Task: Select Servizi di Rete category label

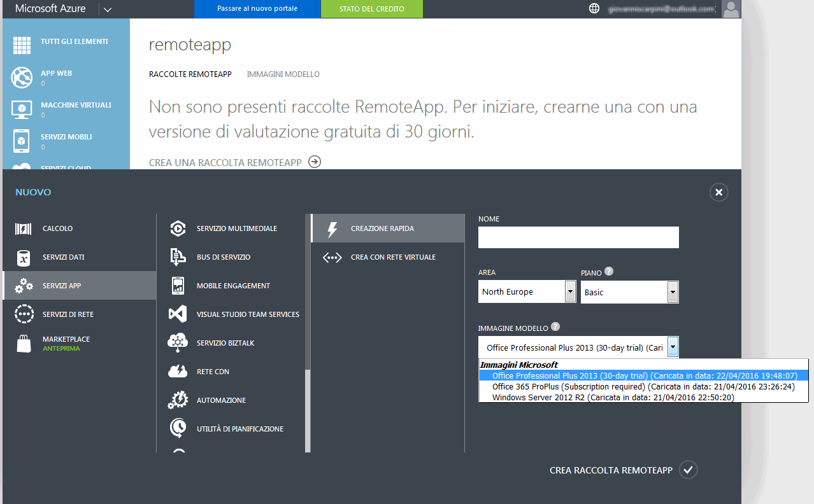Action: point(68,314)
